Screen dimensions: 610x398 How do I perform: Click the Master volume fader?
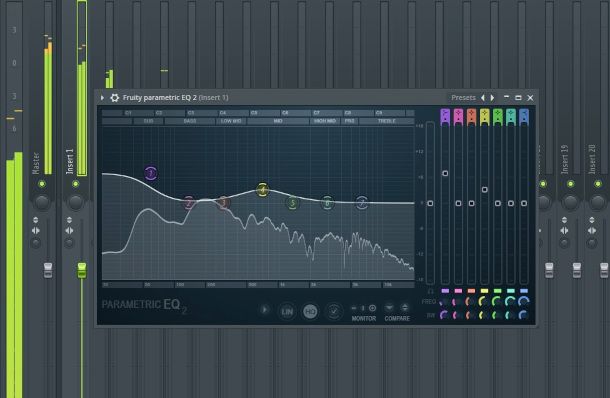[x=48, y=270]
